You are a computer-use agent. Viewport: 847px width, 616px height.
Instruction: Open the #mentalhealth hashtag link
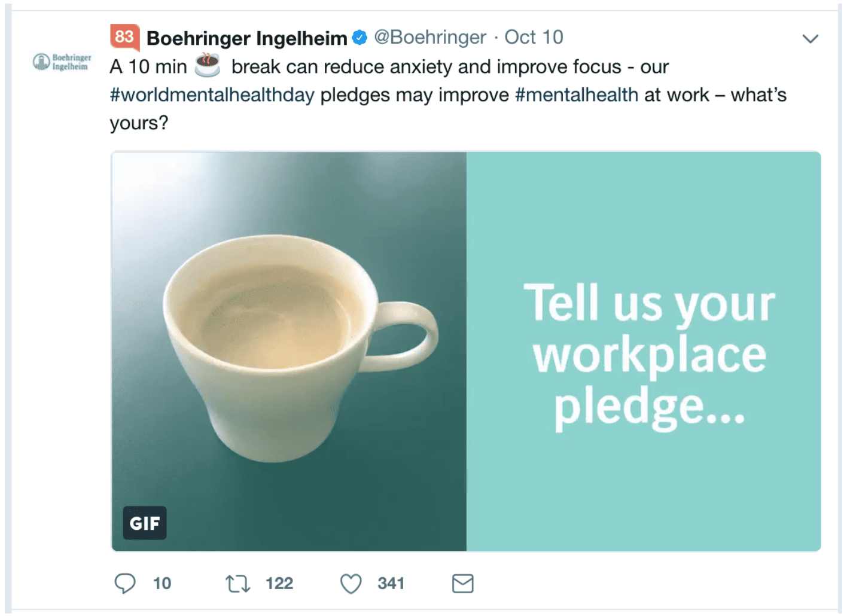tap(577, 95)
